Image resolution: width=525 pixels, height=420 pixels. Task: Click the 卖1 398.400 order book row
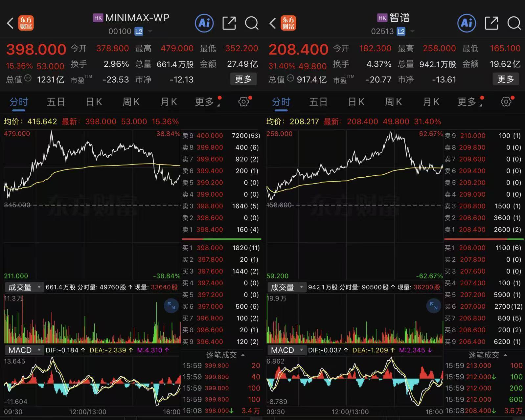(221, 230)
